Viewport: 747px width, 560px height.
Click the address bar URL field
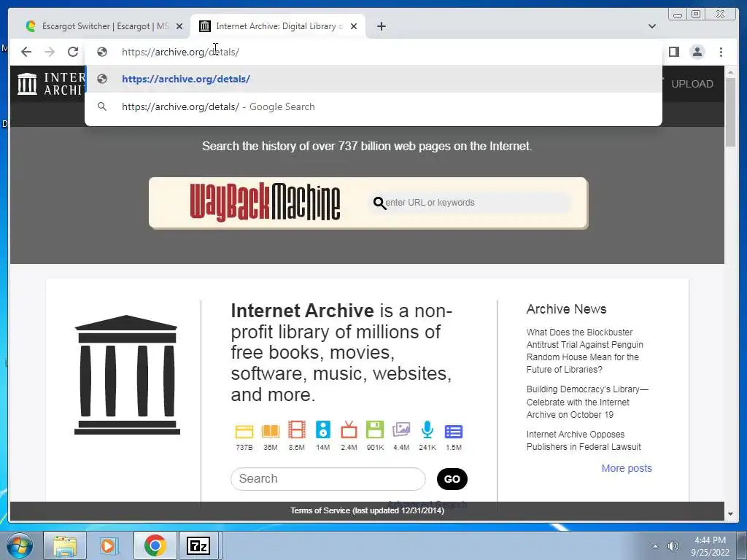(373, 52)
